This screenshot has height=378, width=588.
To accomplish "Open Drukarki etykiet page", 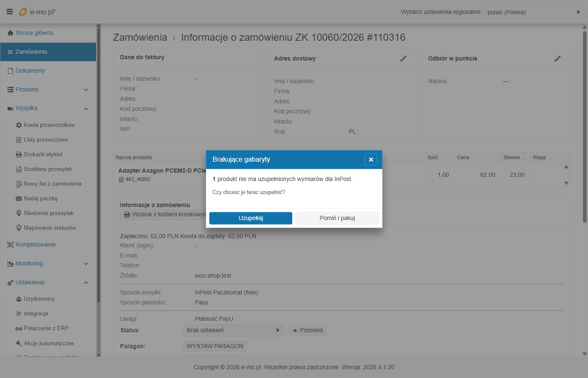I will (43, 155).
